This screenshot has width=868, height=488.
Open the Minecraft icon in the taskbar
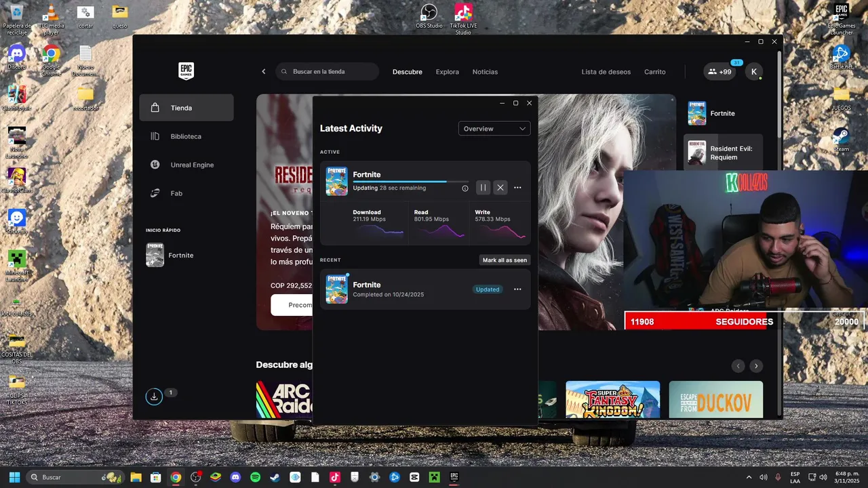435,477
